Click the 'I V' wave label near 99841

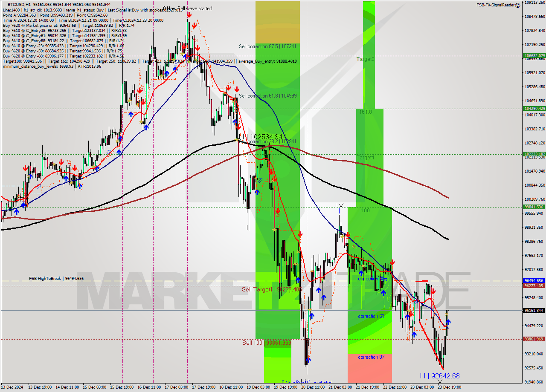339,206
